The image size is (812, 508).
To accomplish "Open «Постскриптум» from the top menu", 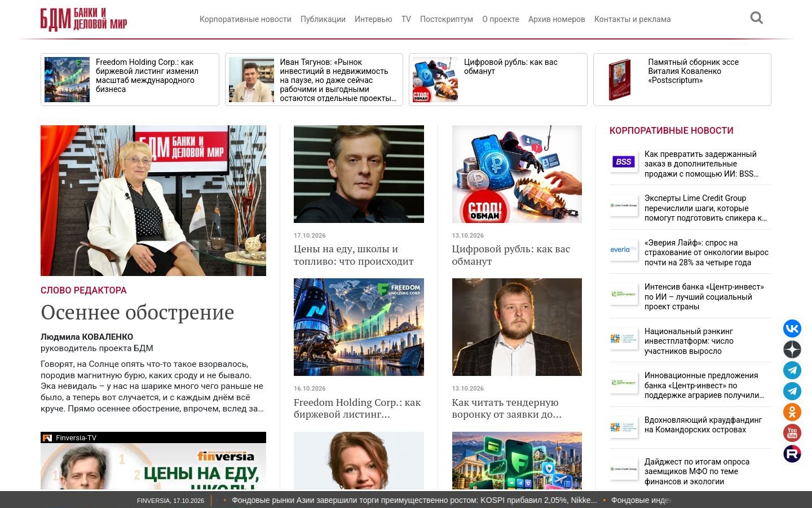I will [447, 19].
